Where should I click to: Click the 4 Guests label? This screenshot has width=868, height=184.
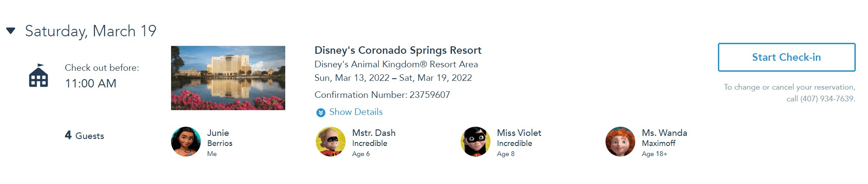84,135
